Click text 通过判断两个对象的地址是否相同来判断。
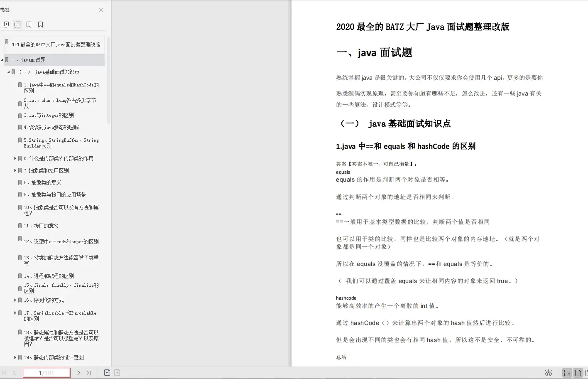Viewport: 588px width, 379px height. tap(395, 197)
